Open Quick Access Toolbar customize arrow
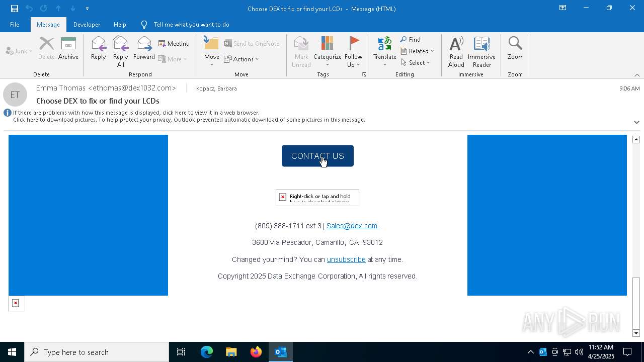 [x=87, y=9]
